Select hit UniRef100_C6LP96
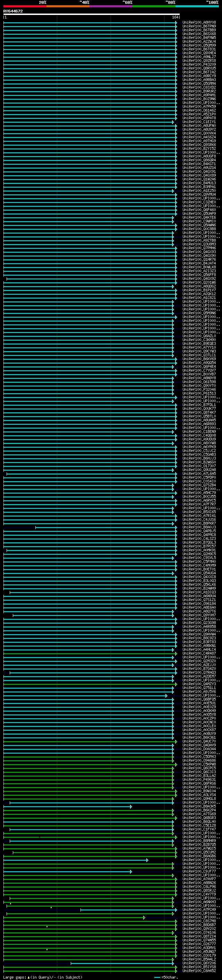The height and width of the screenshot is (980, 222). [x=199, y=886]
